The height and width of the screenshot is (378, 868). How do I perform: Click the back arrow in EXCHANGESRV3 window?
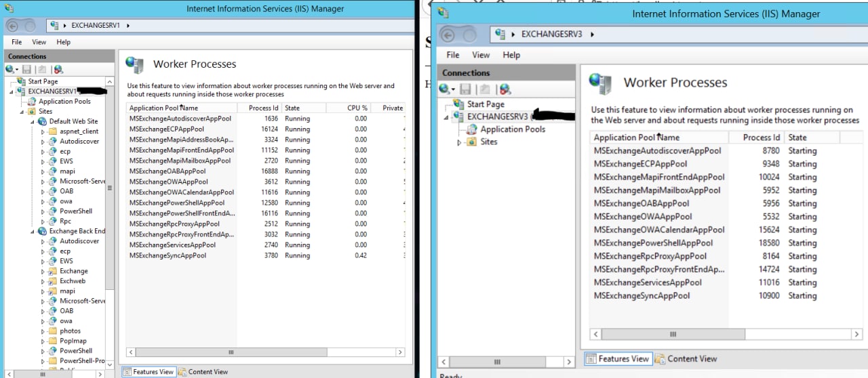coord(448,34)
